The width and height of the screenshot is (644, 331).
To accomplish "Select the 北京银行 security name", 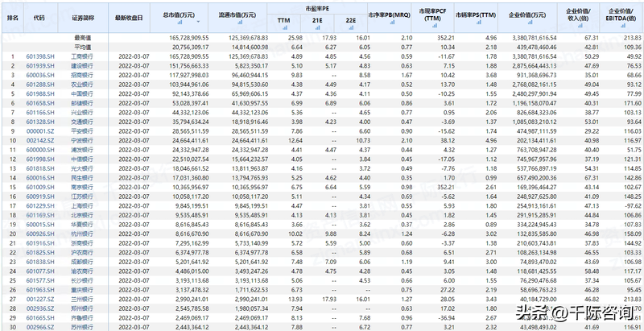I will coord(82,215).
